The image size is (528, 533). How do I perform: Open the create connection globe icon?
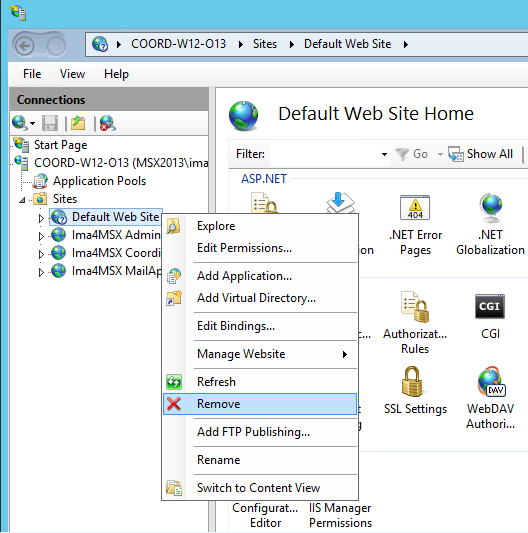[x=19, y=123]
